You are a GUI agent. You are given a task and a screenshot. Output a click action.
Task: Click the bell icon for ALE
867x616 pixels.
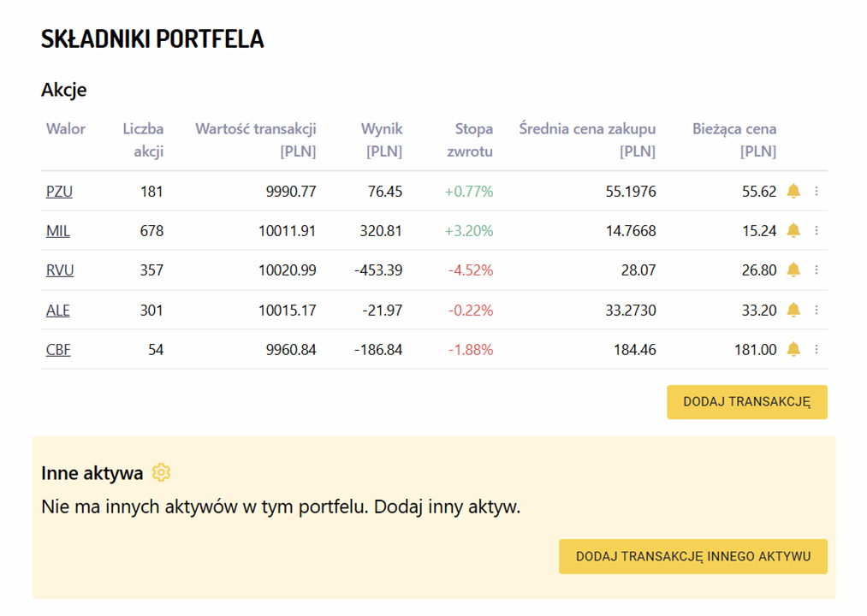(x=793, y=310)
